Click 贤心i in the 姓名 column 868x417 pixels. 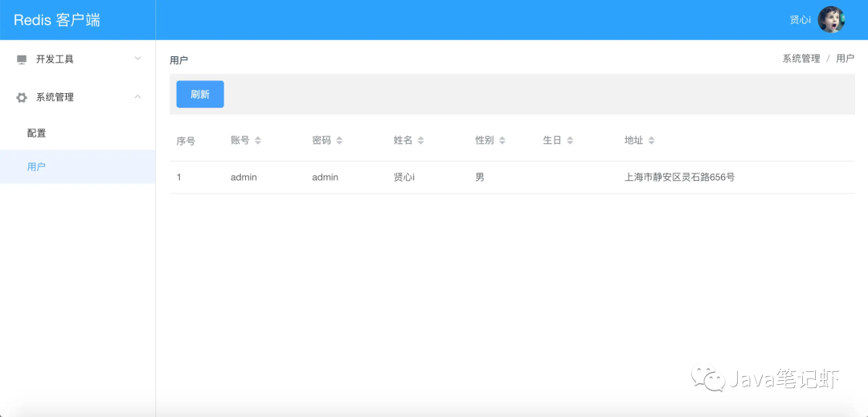click(404, 178)
